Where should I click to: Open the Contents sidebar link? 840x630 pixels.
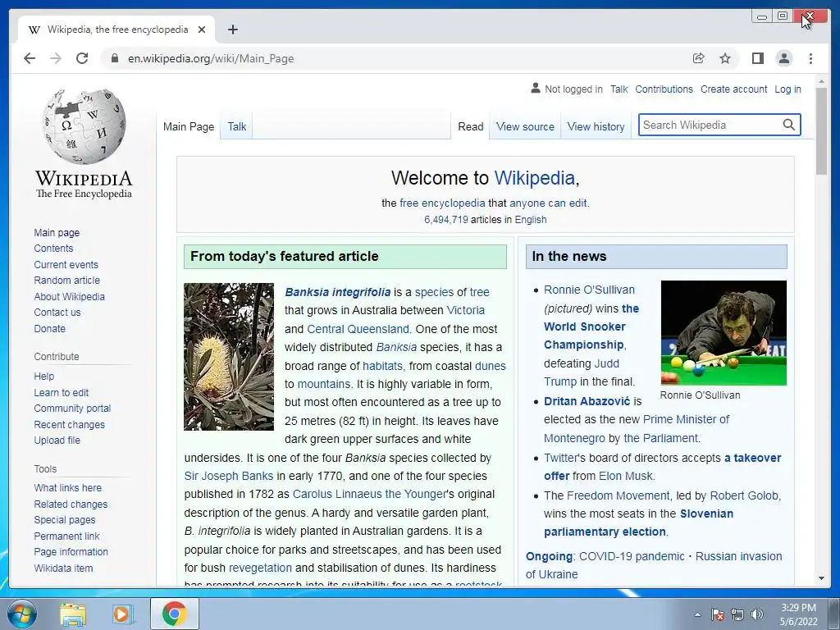(x=53, y=248)
